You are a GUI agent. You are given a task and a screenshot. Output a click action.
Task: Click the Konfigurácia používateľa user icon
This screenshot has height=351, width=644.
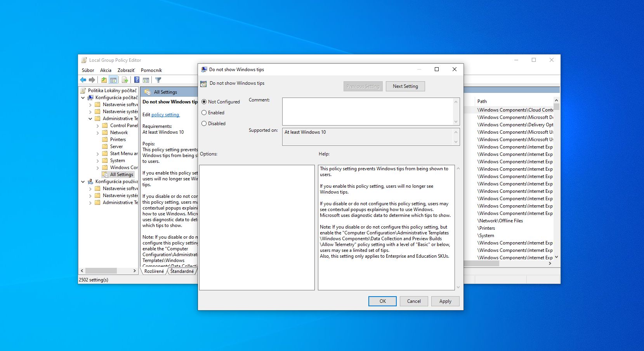point(90,182)
